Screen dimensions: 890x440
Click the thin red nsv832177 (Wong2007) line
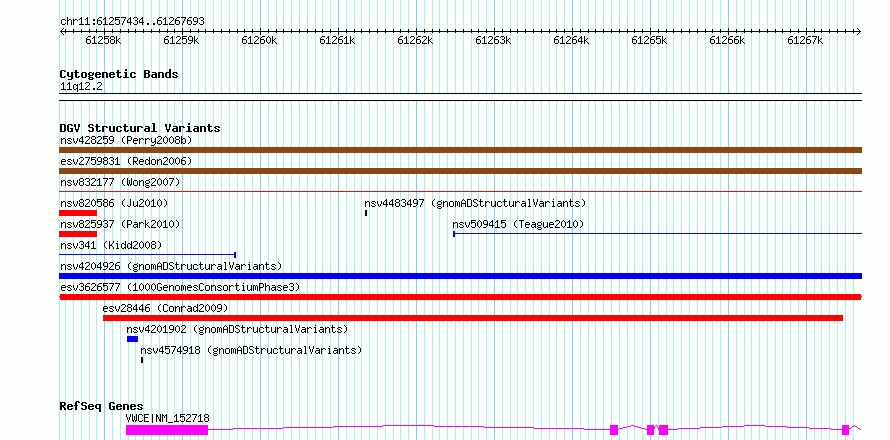460,192
